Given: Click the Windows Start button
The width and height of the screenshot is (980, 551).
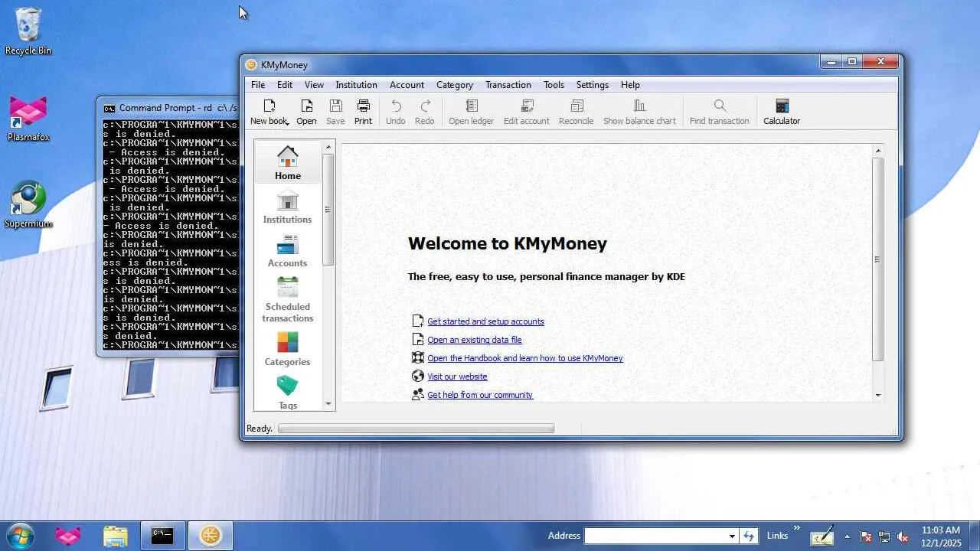Looking at the screenshot, I should point(21,536).
